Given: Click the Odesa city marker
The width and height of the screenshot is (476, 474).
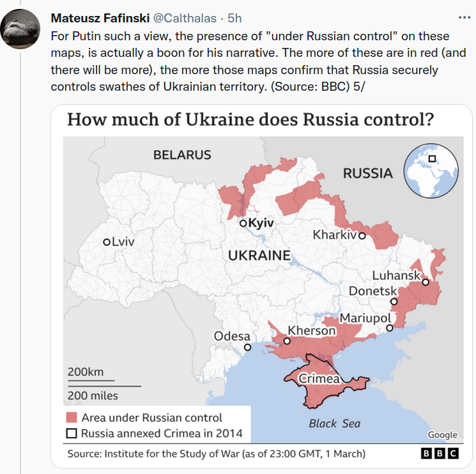Looking at the screenshot, I should pos(248,348).
